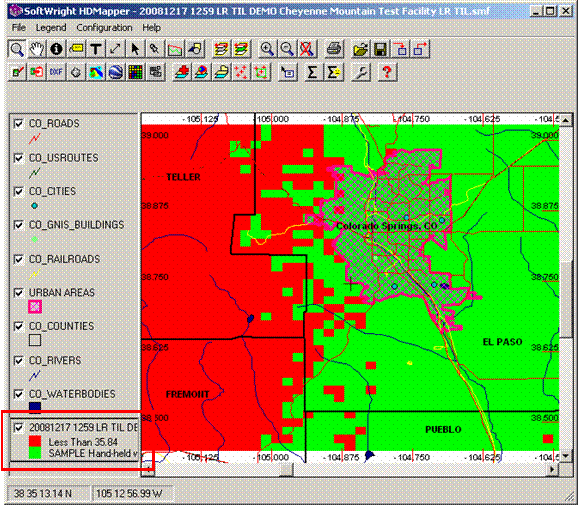Toggle the URBAN AREAS layer checkbox

tap(18, 293)
